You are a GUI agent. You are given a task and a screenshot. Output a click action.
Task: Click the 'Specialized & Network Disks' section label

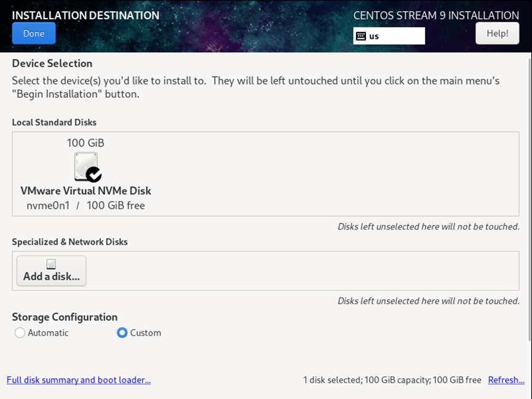tap(69, 242)
